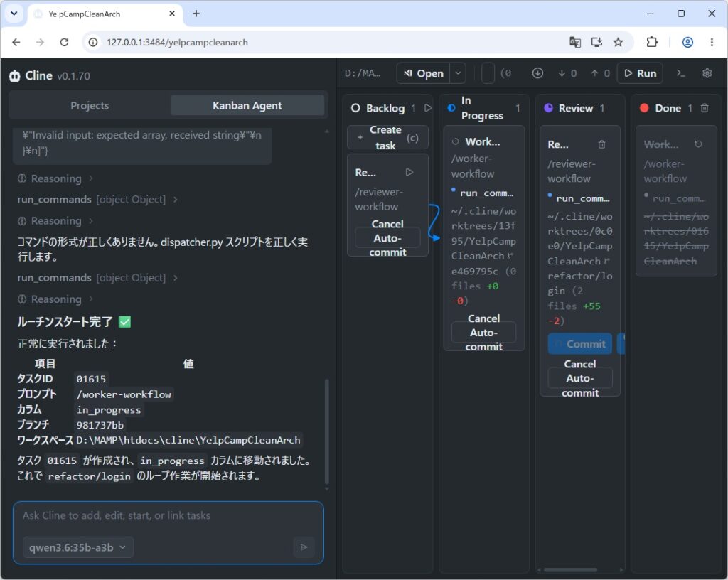Click the In Progress column header
Viewport: 728px width, 580px height.
[482, 108]
